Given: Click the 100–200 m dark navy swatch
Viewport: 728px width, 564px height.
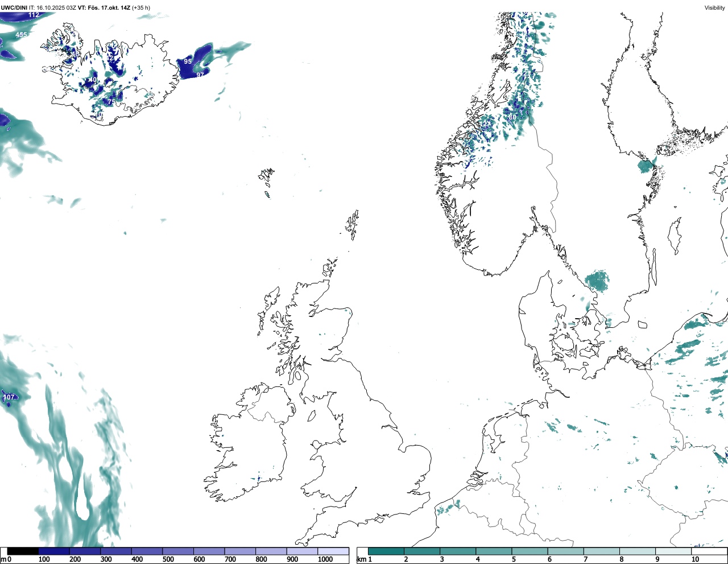Looking at the screenshot, I should 54,551.
